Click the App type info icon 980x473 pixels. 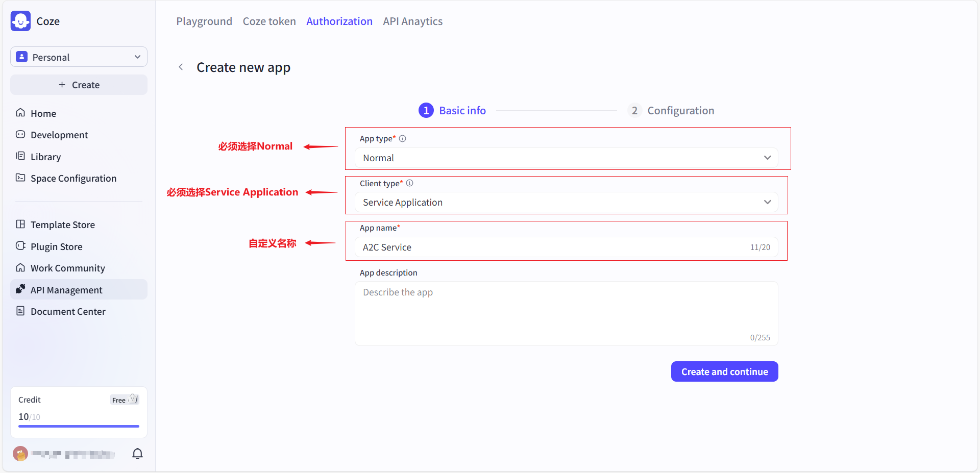click(x=402, y=139)
